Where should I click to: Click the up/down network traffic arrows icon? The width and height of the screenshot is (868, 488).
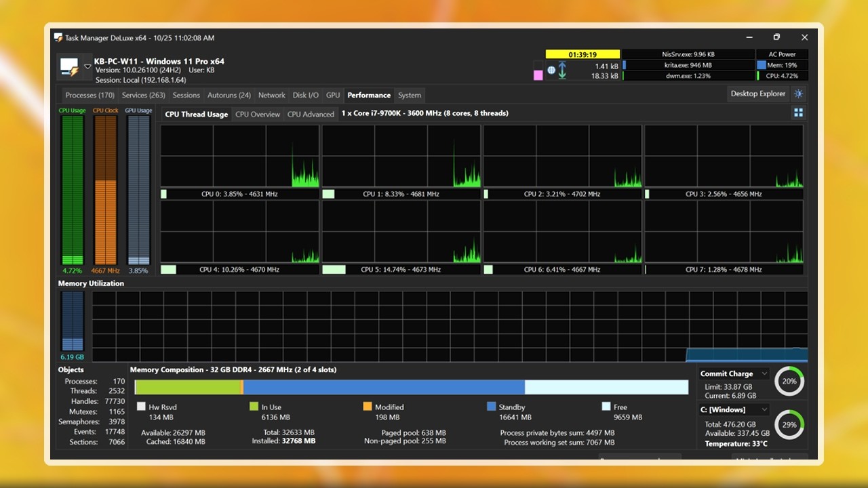click(562, 70)
